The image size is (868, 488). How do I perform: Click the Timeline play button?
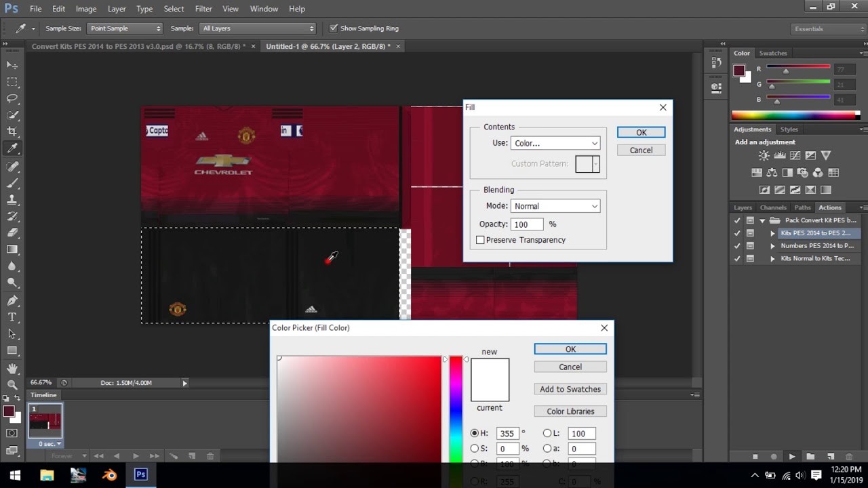tap(136, 456)
